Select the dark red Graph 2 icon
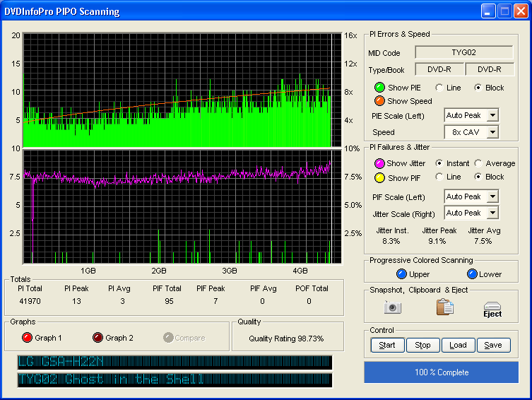Viewport: 532px width, 400px height. 98,338
